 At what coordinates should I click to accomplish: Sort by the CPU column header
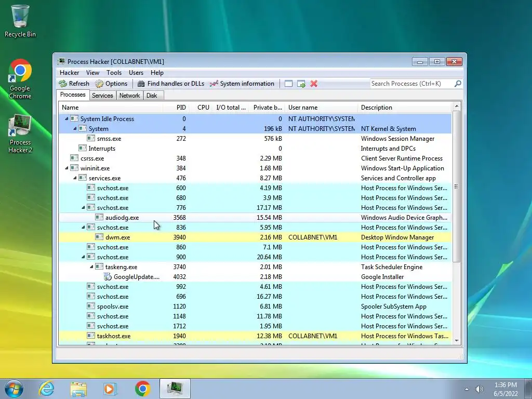point(201,107)
